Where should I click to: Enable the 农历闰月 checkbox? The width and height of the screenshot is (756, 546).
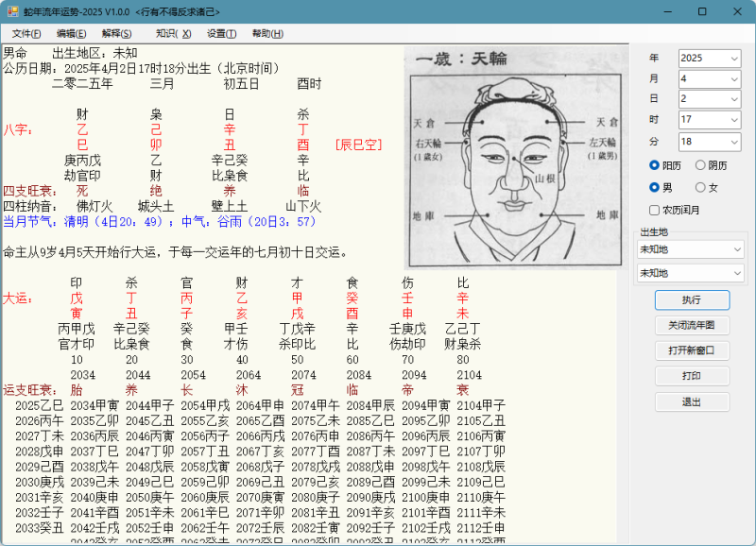click(655, 210)
